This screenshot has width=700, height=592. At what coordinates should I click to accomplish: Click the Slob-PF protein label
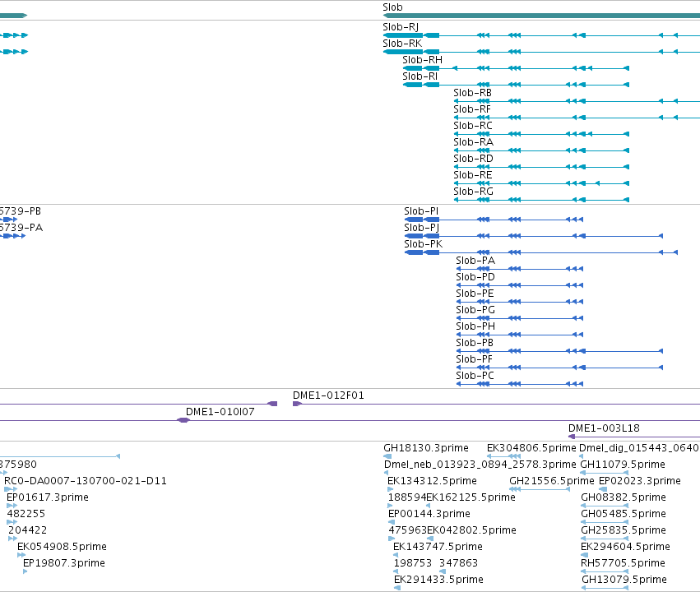(474, 359)
